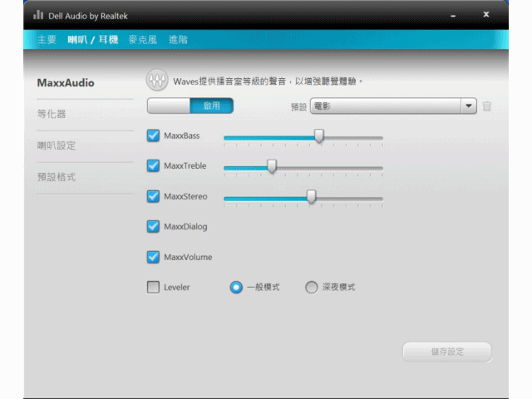Click the 電影 preset field text
This screenshot has height=399, width=532.
coord(322,106)
